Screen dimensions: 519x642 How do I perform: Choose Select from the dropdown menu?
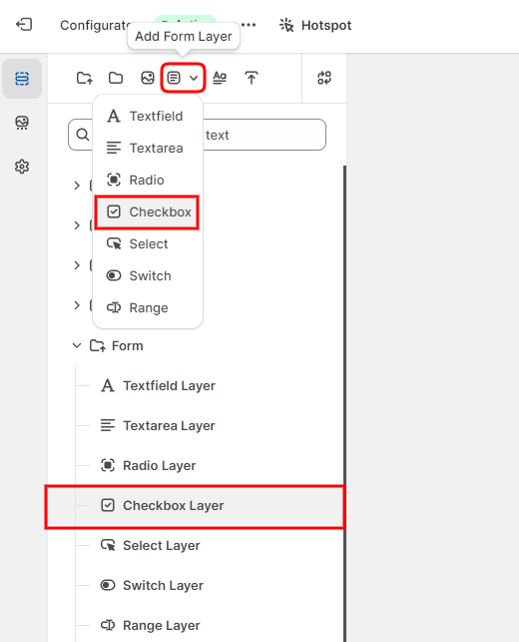coord(148,244)
